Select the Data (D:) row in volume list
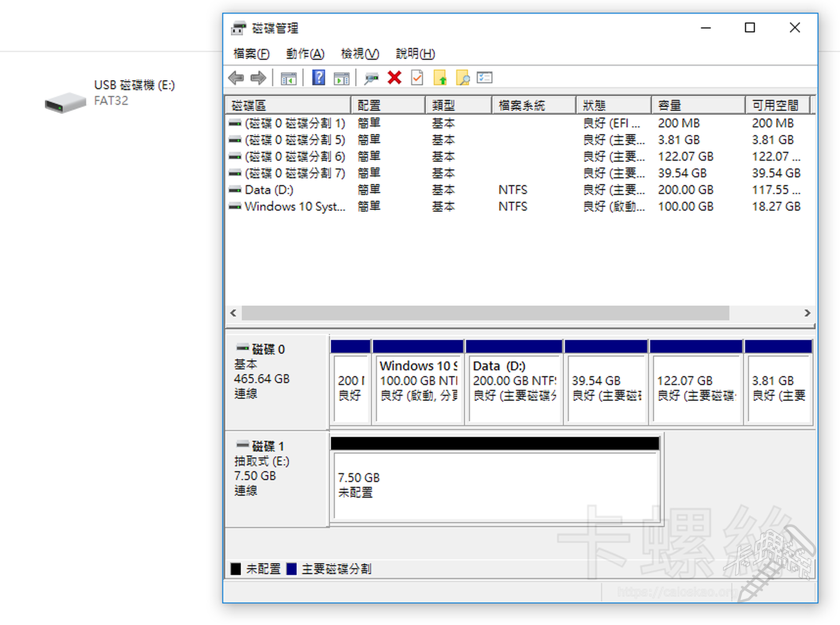Image resolution: width=840 pixels, height=625 pixels. point(269,190)
